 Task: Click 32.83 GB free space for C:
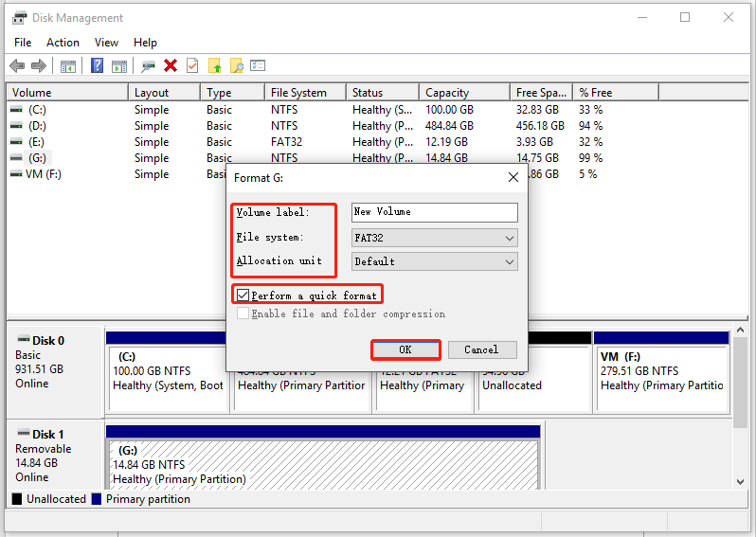(537, 110)
